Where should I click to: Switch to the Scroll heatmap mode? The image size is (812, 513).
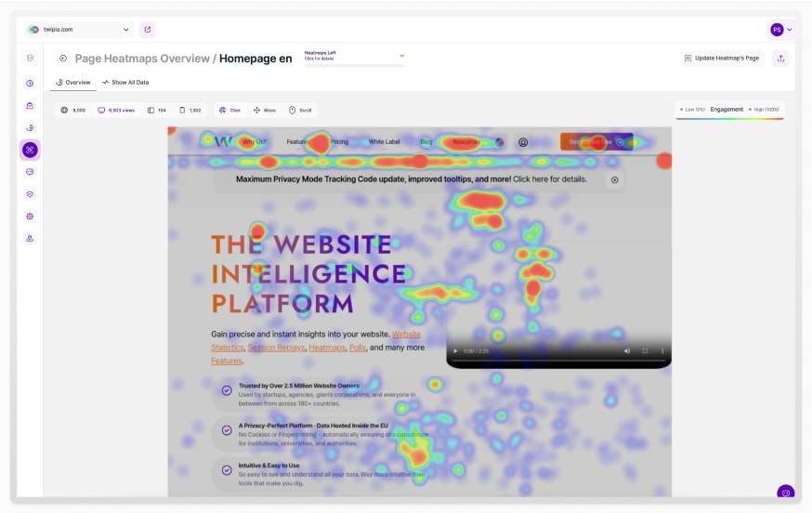pyautogui.click(x=300, y=110)
